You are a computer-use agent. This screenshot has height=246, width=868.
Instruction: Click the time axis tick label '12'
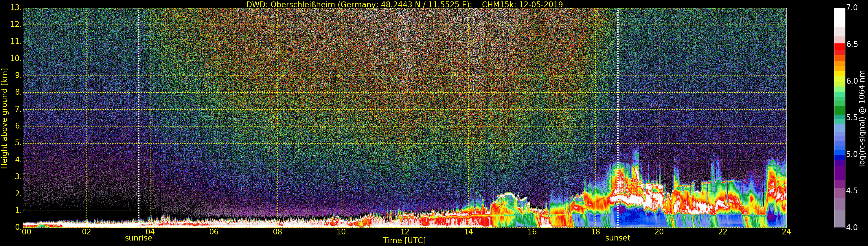405,232
